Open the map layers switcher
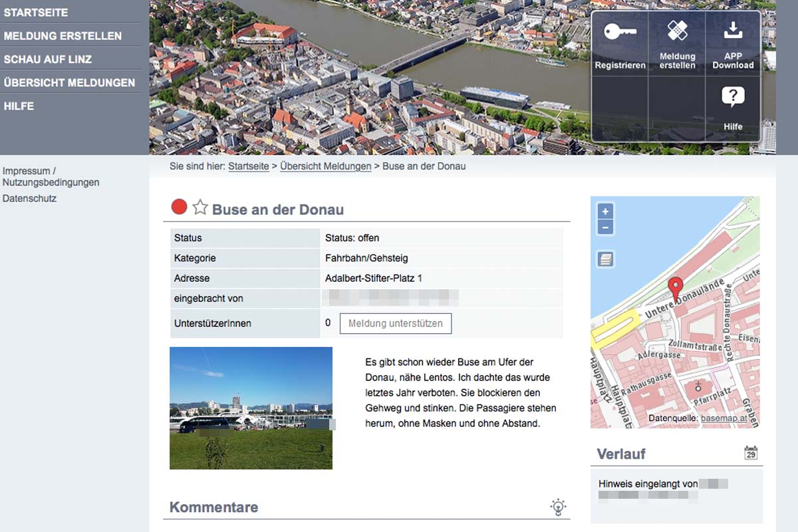The image size is (798, 532). click(x=605, y=259)
